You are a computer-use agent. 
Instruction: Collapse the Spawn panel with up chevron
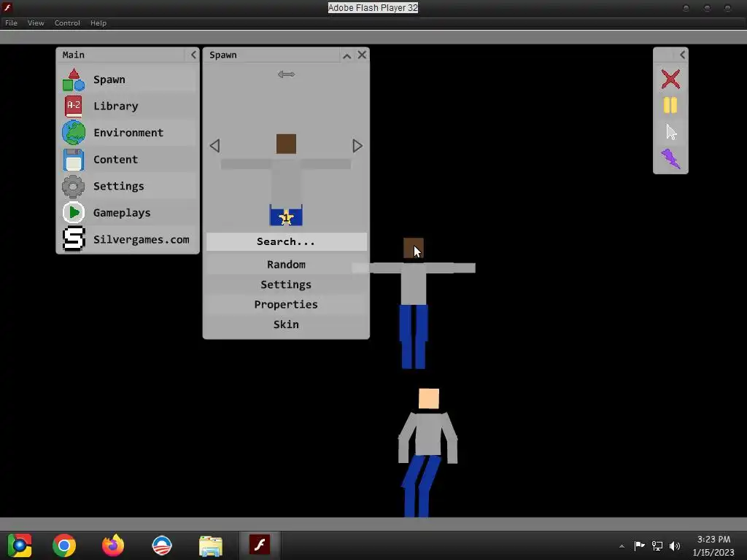click(x=347, y=55)
